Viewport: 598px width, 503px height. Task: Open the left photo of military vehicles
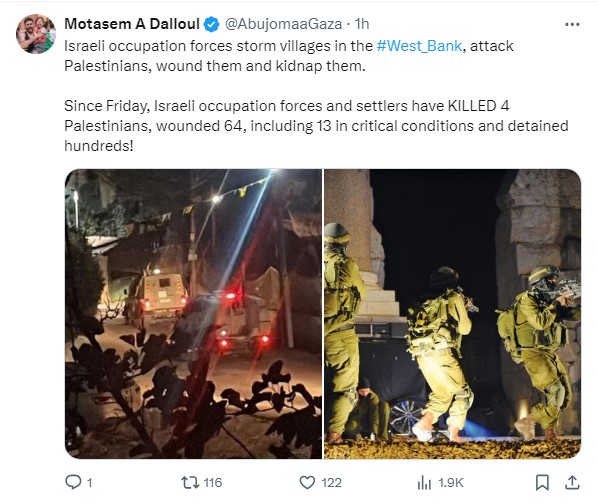[x=193, y=313]
